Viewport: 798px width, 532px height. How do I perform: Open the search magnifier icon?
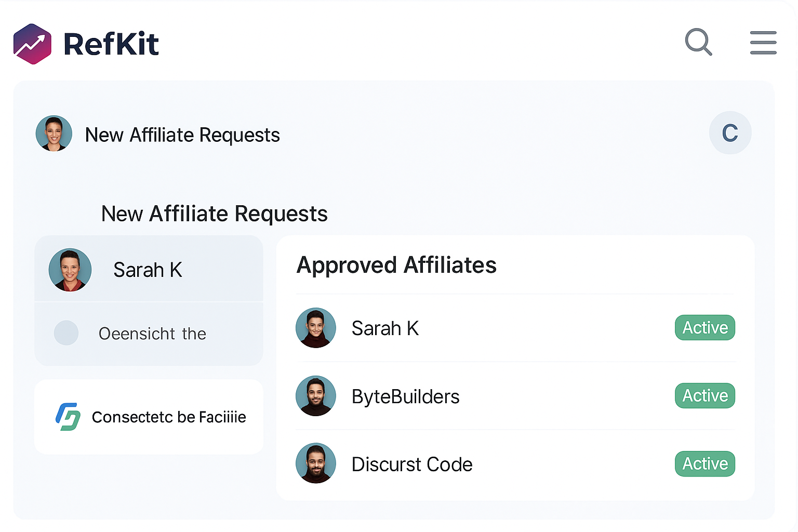(x=698, y=42)
